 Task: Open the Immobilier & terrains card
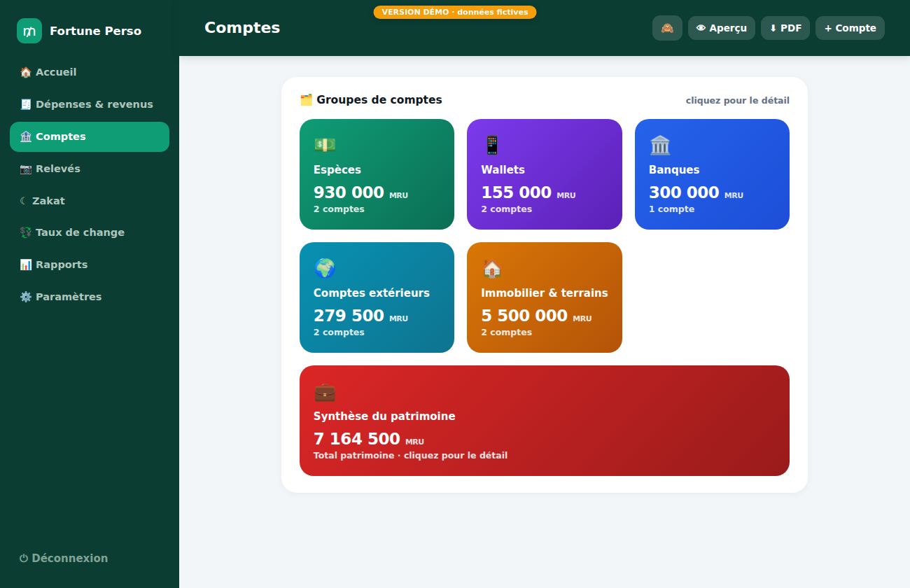(545, 297)
